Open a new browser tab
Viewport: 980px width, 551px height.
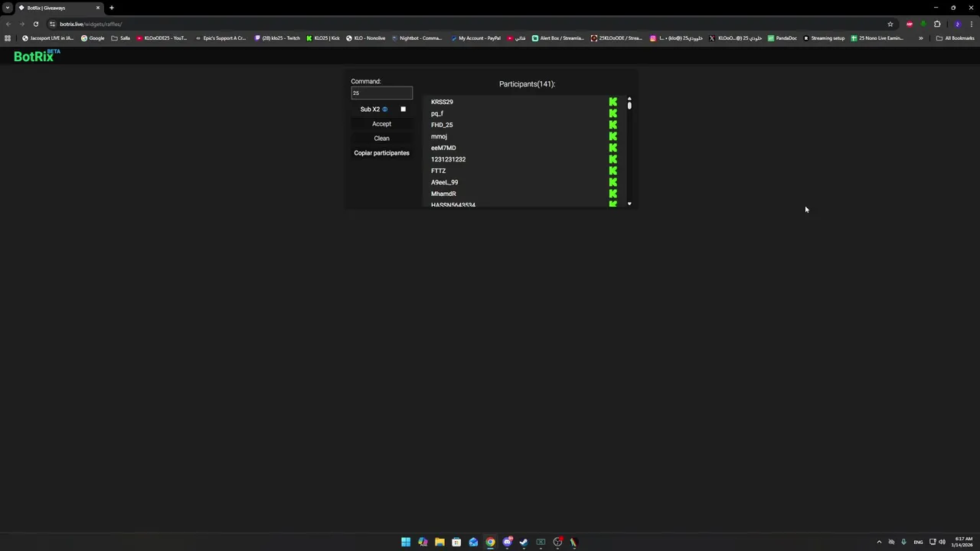pos(111,8)
